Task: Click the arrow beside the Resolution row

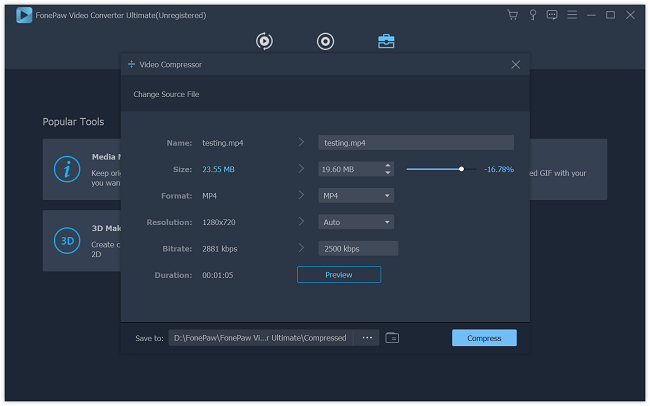Action: (301, 222)
